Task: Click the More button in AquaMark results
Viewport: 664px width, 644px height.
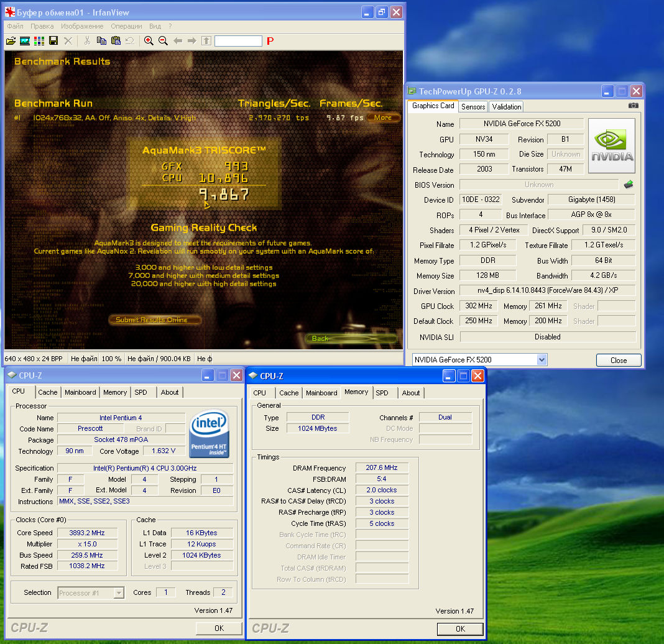Action: pos(383,117)
